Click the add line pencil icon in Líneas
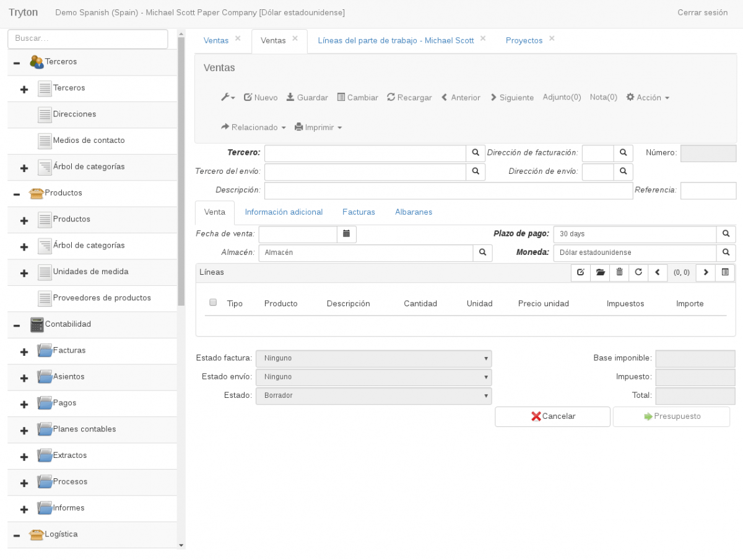This screenshot has width=743, height=560. tap(580, 272)
